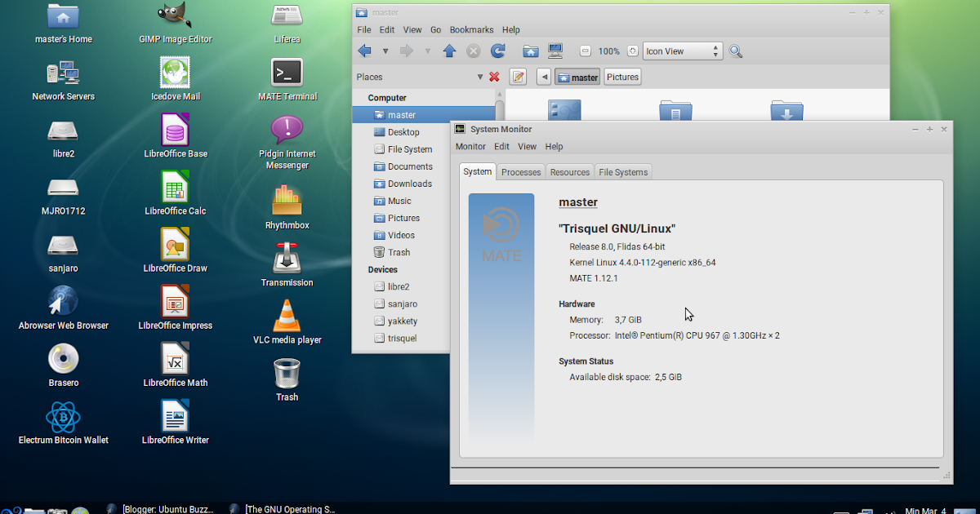Open GIMP Image Editor from the desktop
980x514 pixels.
[x=175, y=16]
